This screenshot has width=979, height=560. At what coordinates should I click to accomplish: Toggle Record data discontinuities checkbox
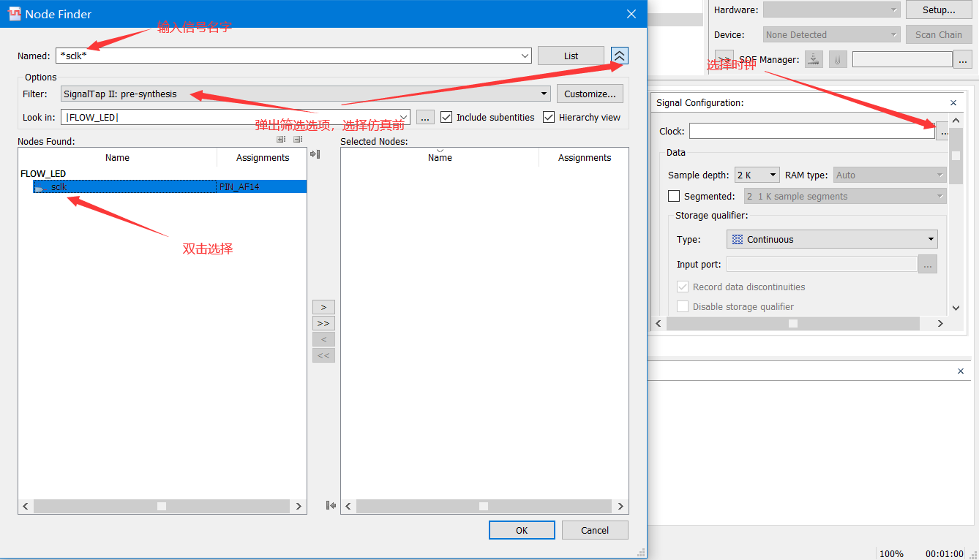[x=683, y=287]
